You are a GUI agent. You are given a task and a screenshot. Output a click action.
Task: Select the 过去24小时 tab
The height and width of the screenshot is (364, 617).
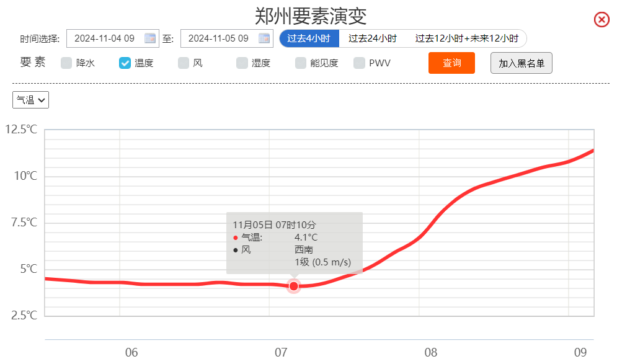coord(372,38)
